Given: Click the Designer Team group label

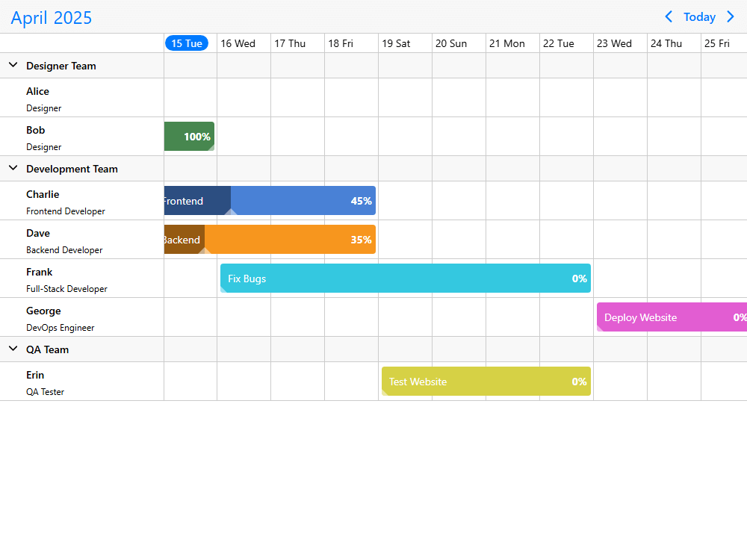Looking at the screenshot, I should [61, 66].
